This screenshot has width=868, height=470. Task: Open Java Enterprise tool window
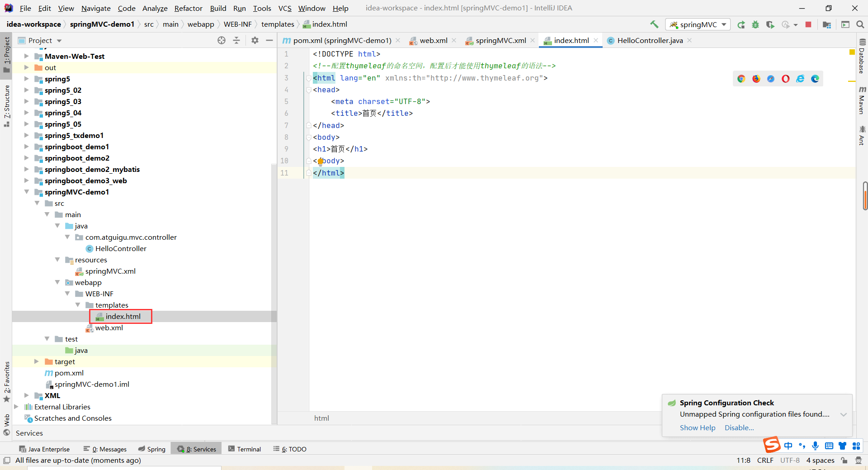[x=44, y=449]
